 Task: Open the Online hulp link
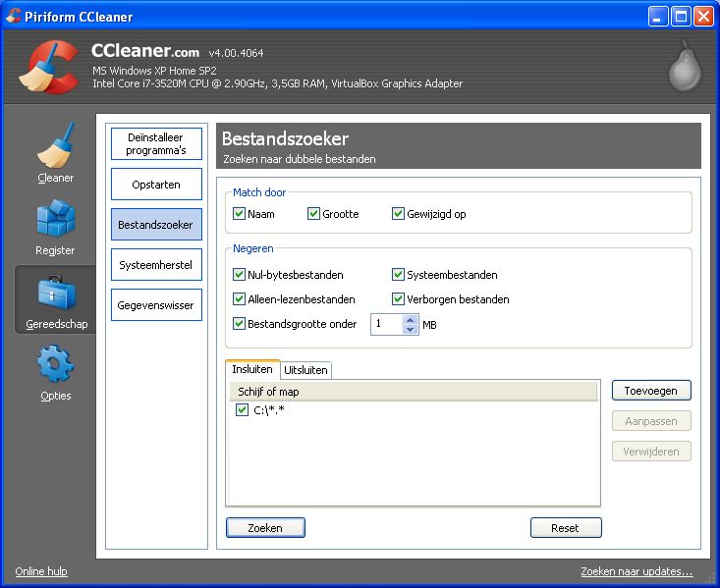coord(41,571)
